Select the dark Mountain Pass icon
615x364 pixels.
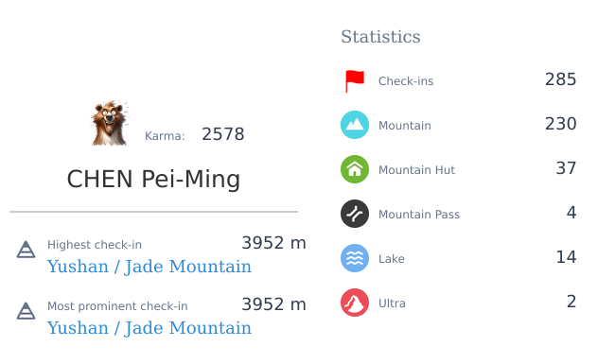point(355,214)
